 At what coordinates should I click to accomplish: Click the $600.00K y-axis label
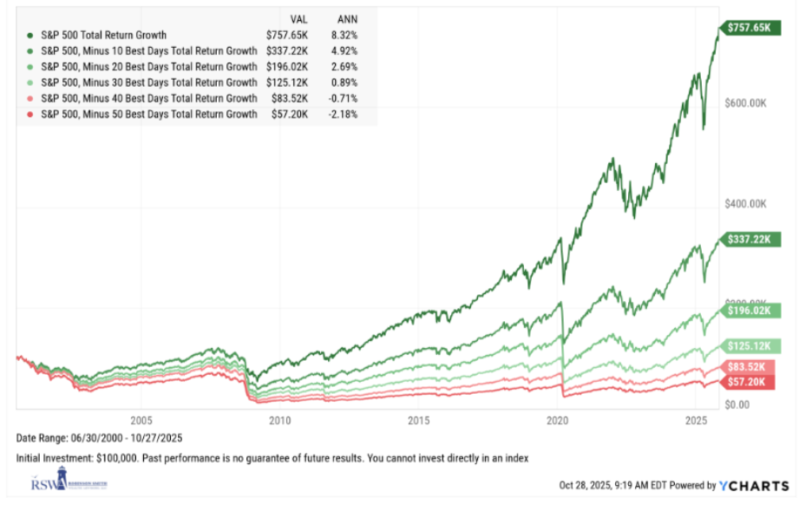click(x=745, y=103)
